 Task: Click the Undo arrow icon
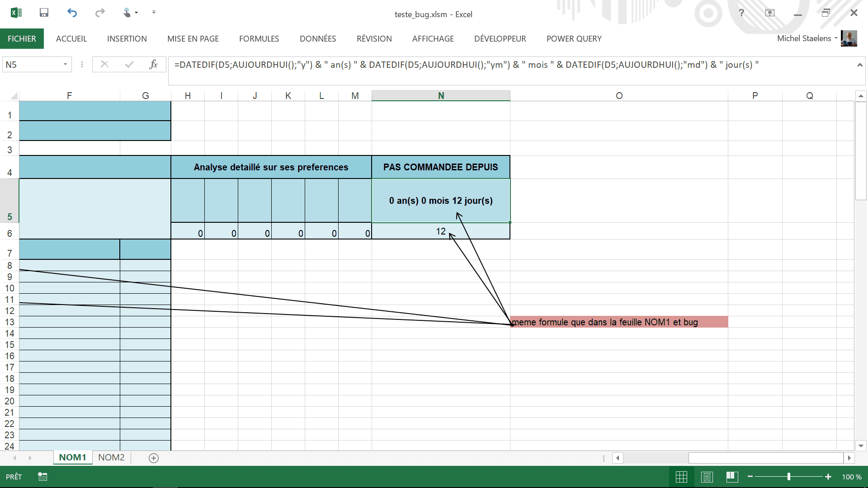pos(72,13)
